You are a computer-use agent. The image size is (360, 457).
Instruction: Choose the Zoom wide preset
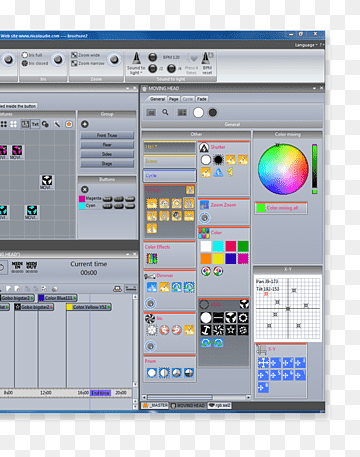86,55
